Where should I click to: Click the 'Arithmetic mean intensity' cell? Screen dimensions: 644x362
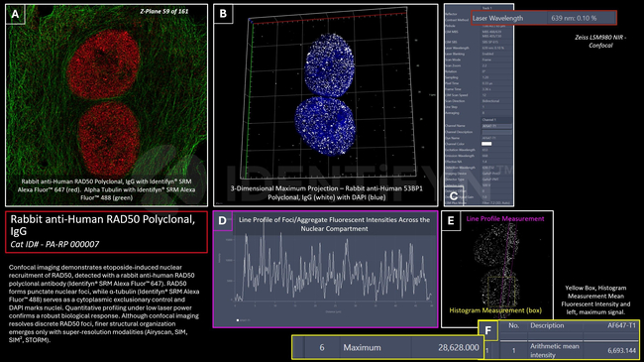pos(555,350)
